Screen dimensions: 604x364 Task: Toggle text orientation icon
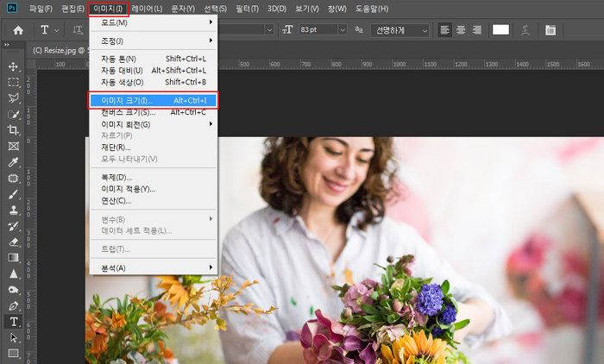point(79,30)
